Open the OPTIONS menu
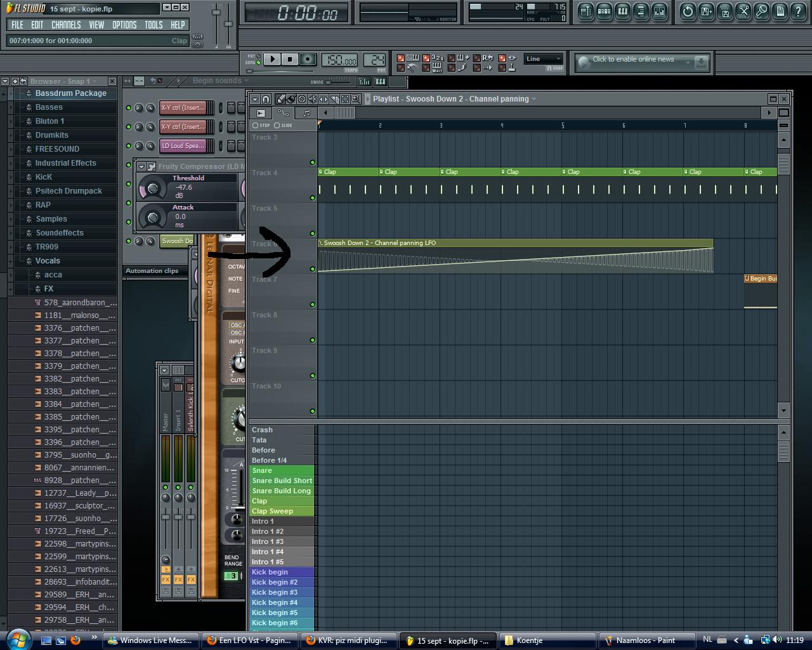This screenshot has height=650, width=812. click(124, 25)
